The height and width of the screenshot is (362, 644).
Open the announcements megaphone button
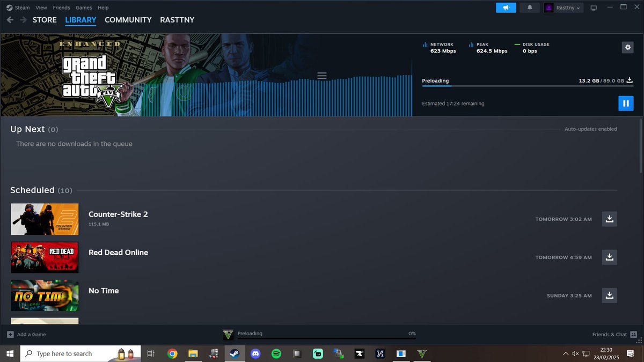506,8
